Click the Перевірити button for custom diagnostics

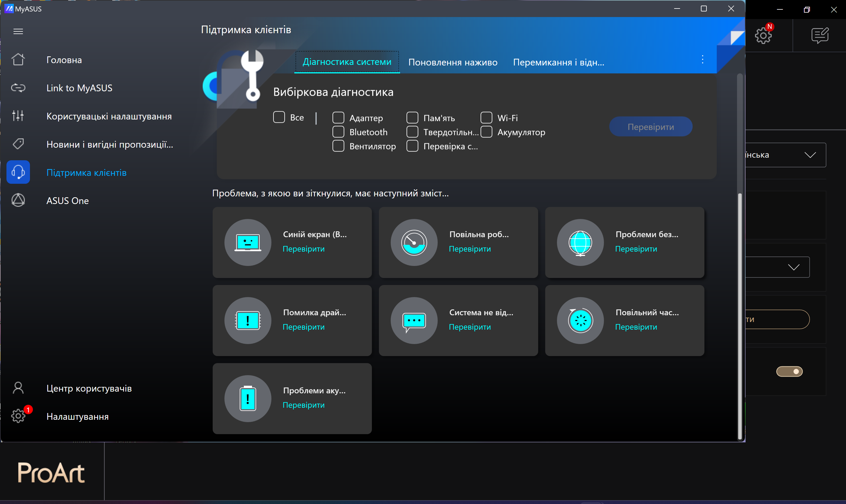click(650, 127)
